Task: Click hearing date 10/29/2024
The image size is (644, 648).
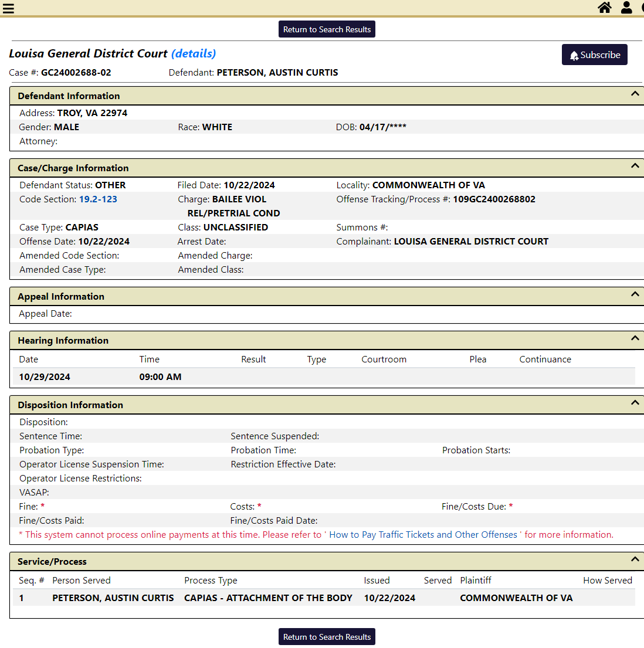Action: pyautogui.click(x=45, y=377)
